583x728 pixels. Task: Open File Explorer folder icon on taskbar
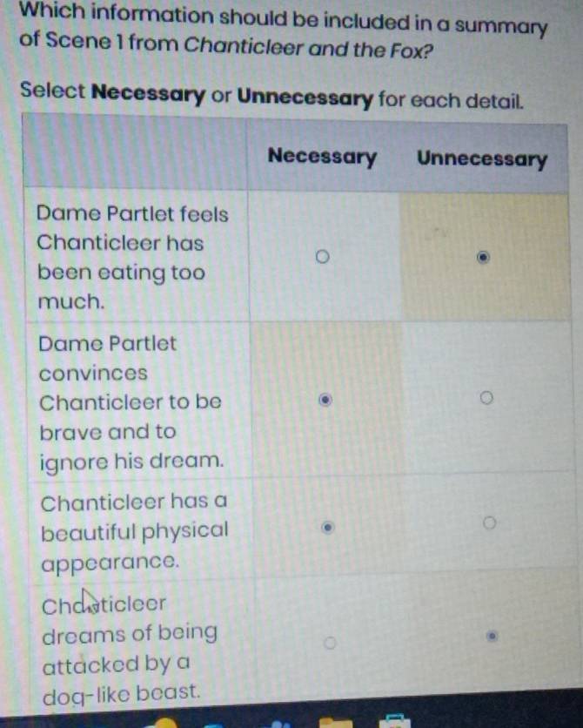(335, 723)
